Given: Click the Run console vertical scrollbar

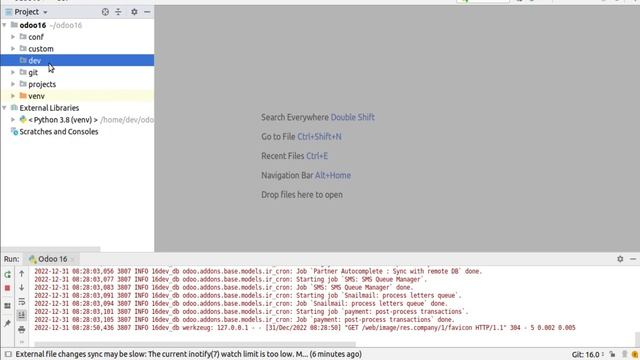Looking at the screenshot, I should tap(637, 338).
